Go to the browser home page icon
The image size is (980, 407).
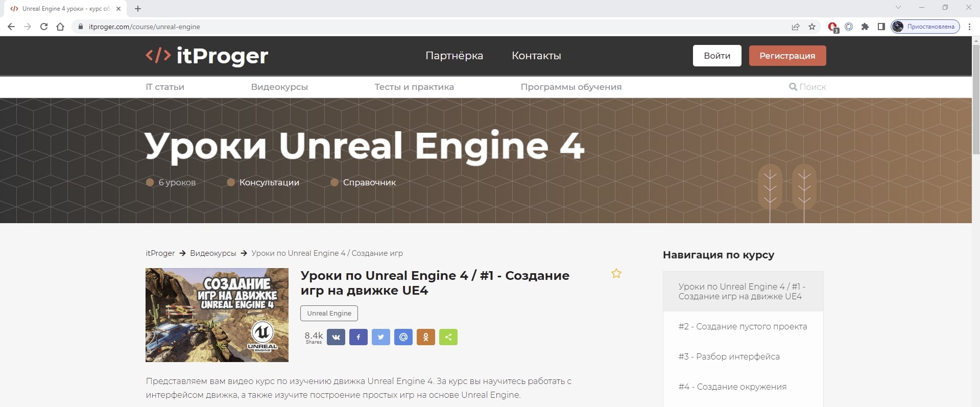(x=60, y=27)
